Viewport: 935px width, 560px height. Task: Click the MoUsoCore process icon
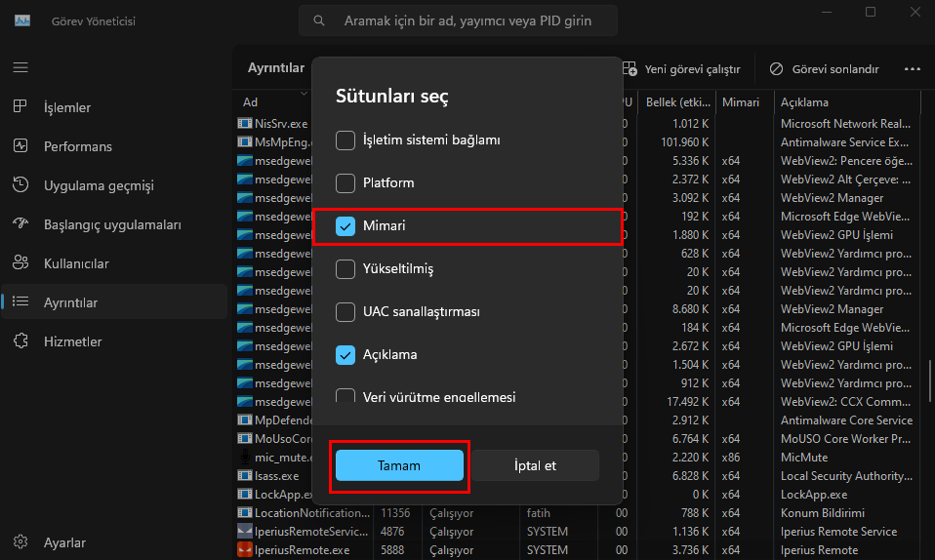[x=244, y=438]
